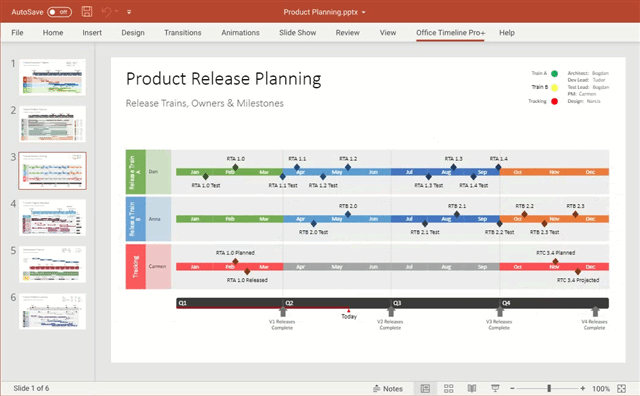The height and width of the screenshot is (396, 640).
Task: Select the RTB 2.1 milestone diamond
Action: 457,214
